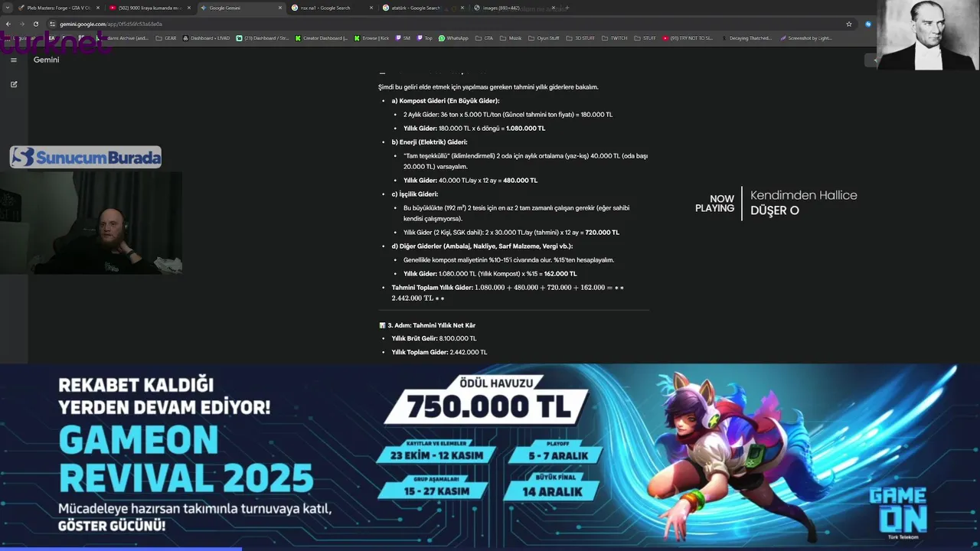Click the 'b) Enerji (Elektrik) Gideri:' heading
Image resolution: width=980 pixels, height=551 pixels.
429,142
